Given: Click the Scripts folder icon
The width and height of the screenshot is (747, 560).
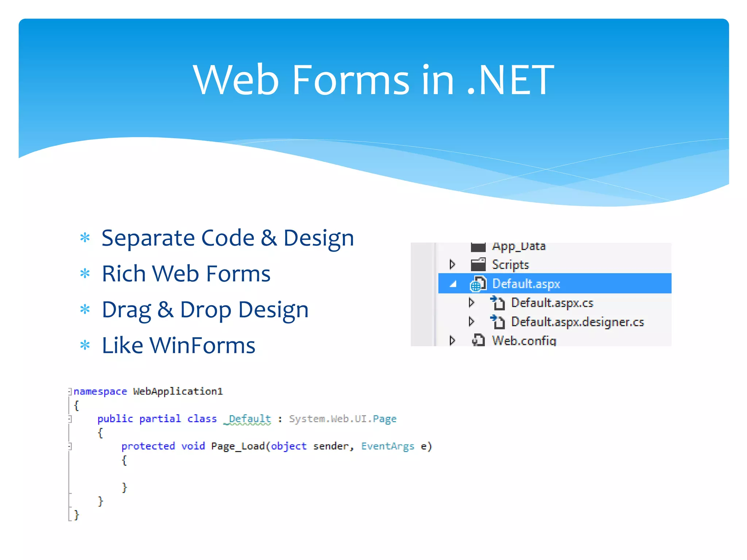Looking at the screenshot, I should 478,264.
